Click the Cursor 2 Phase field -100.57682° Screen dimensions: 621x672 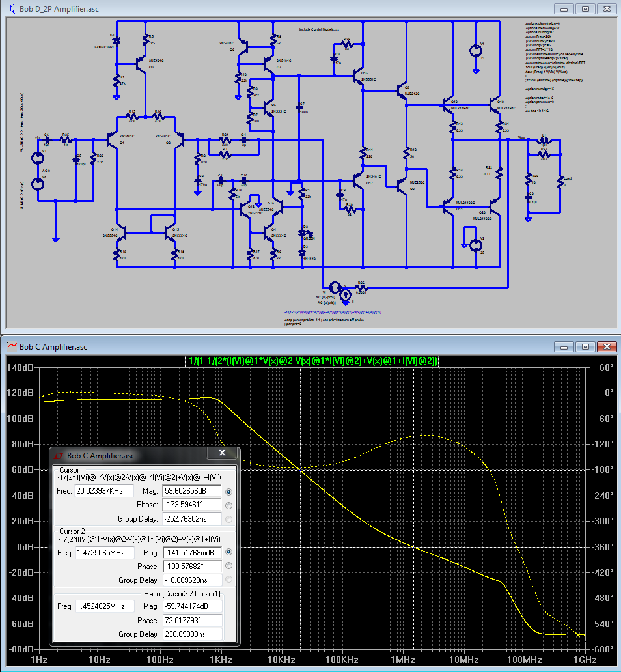tap(193, 567)
